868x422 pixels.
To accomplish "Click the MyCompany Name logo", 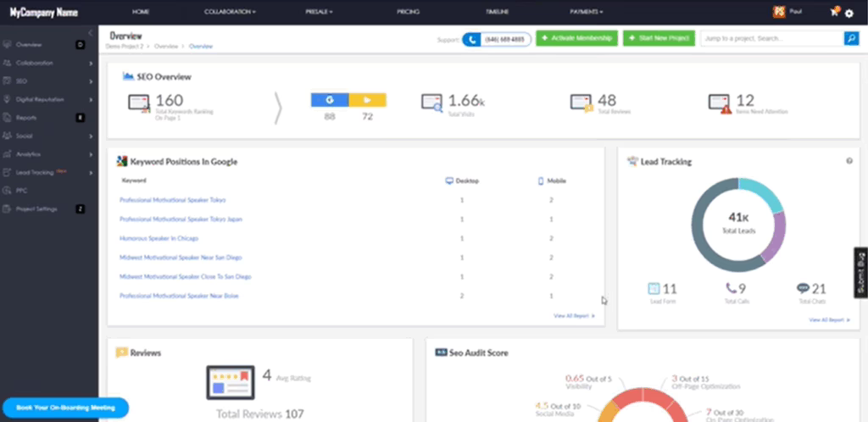I will click(44, 12).
